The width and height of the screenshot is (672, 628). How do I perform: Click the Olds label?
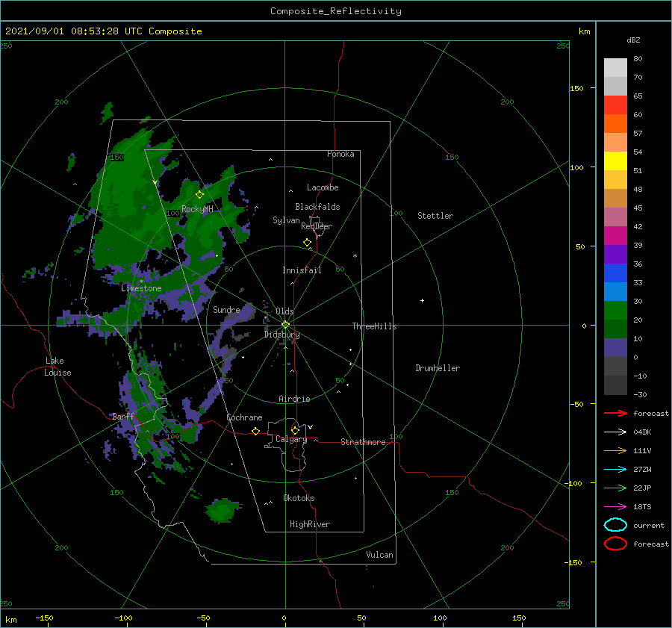click(284, 311)
